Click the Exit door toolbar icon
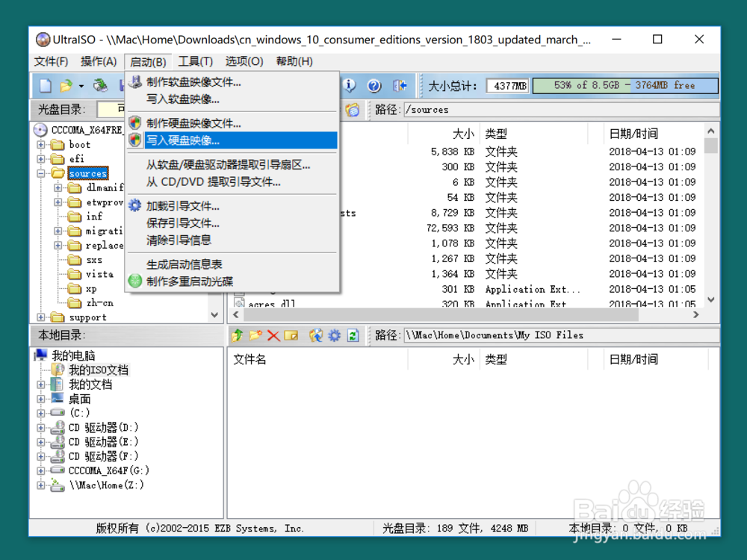 pos(400,86)
